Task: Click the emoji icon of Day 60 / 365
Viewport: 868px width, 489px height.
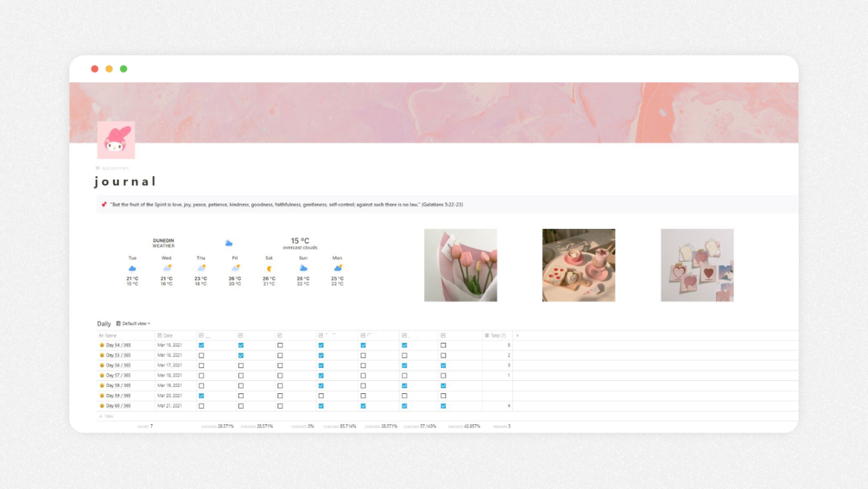Action: click(x=102, y=406)
